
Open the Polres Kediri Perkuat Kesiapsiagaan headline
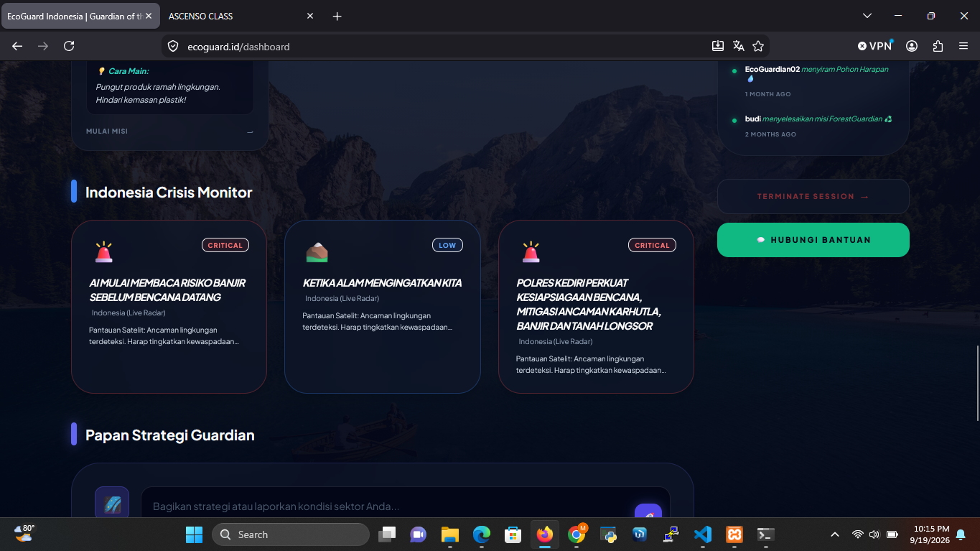click(x=589, y=304)
